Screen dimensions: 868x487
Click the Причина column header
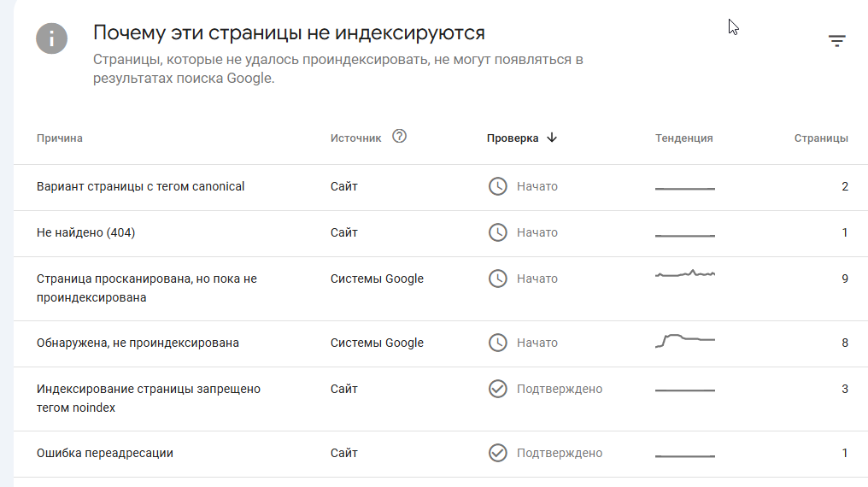click(60, 138)
